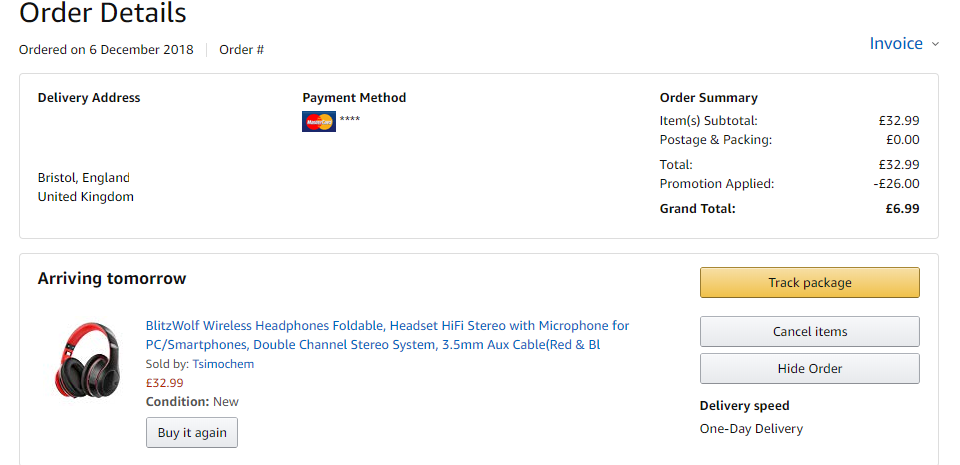This screenshot has height=465, width=960.
Task: Click the One-Day Delivery speed text
Action: coord(751,429)
